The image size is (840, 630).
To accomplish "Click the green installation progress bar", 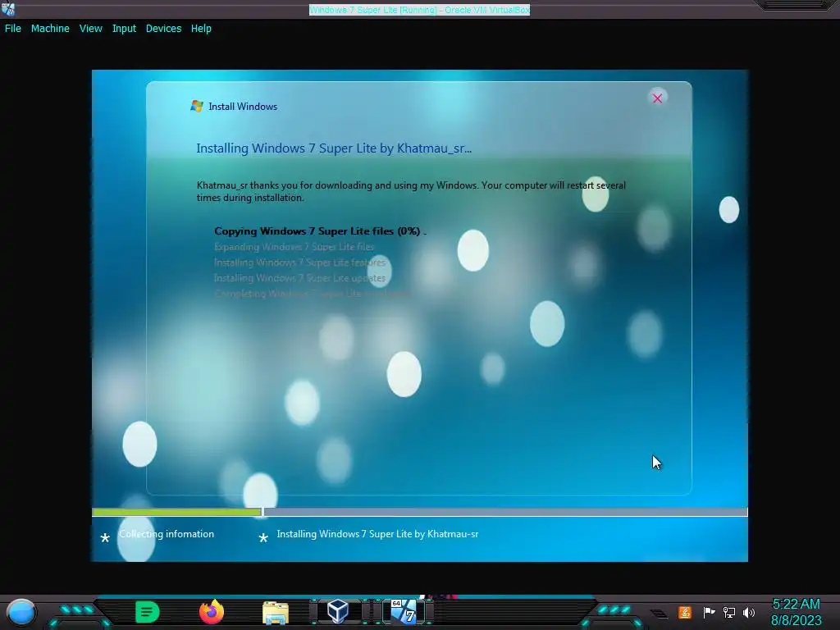I will (x=176, y=512).
